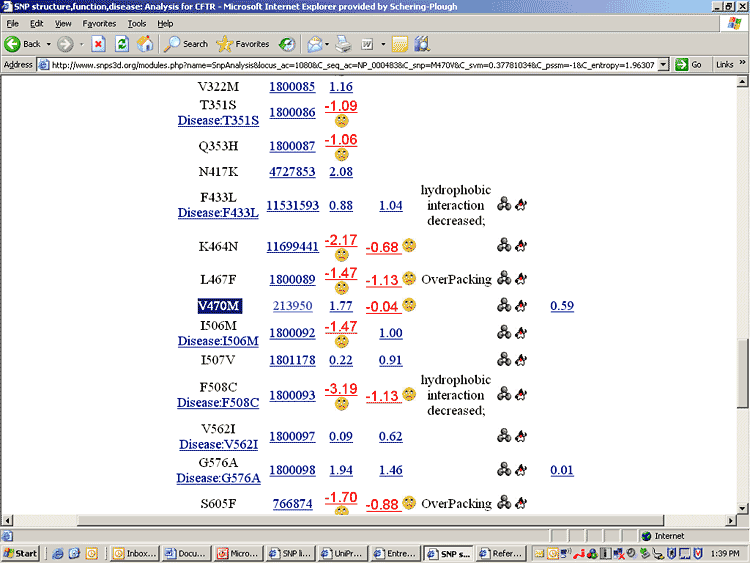
Task: Switch to UniPr... taskbar window
Action: (342, 553)
